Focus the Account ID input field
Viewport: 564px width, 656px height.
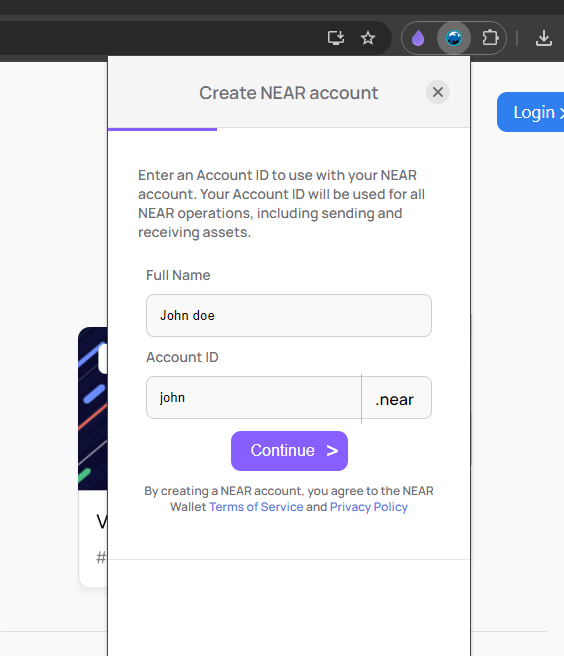(x=254, y=397)
